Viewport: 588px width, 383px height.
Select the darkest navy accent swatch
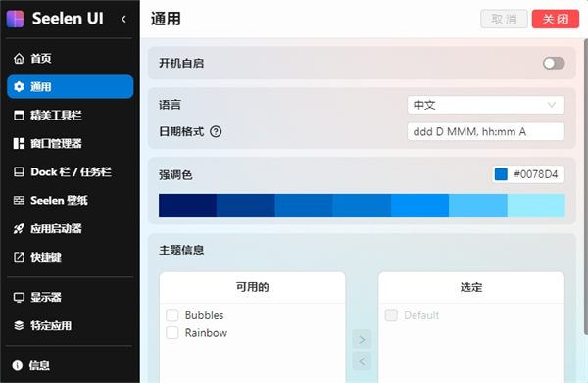187,206
